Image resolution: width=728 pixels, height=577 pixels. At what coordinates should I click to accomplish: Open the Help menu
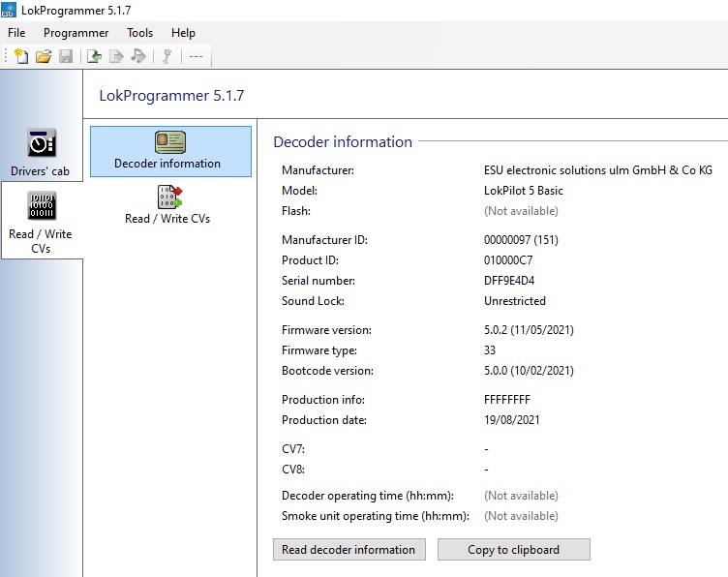pyautogui.click(x=183, y=33)
